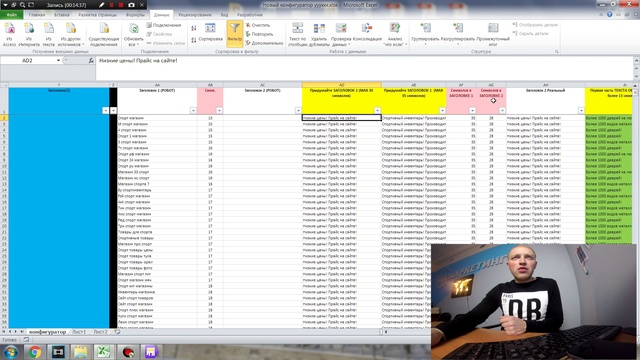This screenshot has height=360, width=640.
Task: Insert a new sheet after Лист2
Action: pyautogui.click(x=117, y=332)
